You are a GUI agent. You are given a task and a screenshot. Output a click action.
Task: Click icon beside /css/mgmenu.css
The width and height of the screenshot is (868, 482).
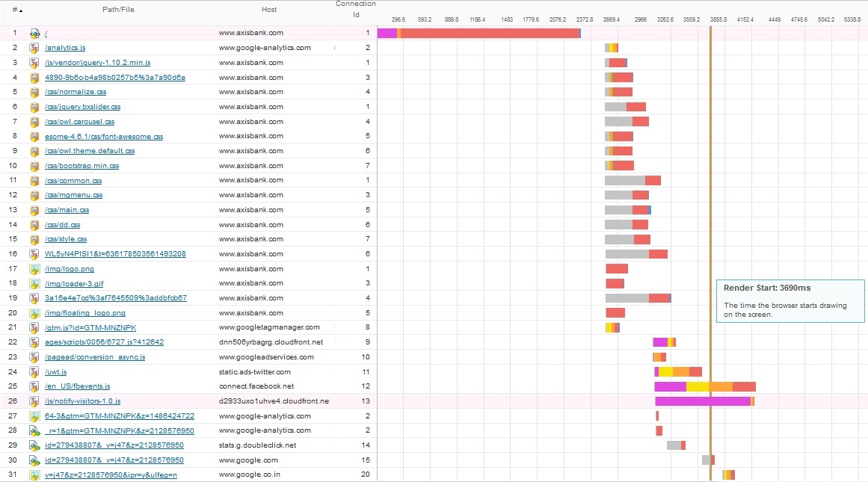point(34,195)
